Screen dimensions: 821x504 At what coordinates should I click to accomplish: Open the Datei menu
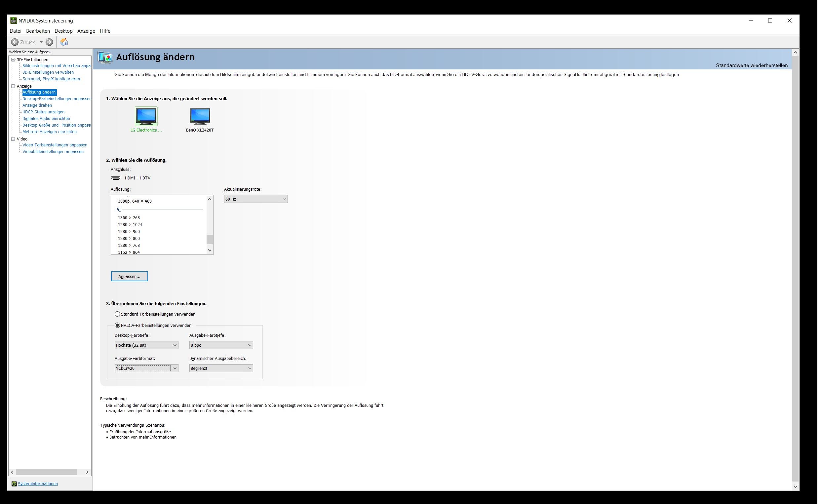15,31
